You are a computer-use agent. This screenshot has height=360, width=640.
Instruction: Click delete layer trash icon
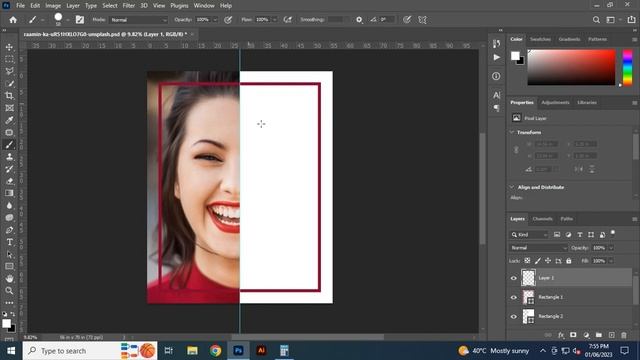[624, 335]
